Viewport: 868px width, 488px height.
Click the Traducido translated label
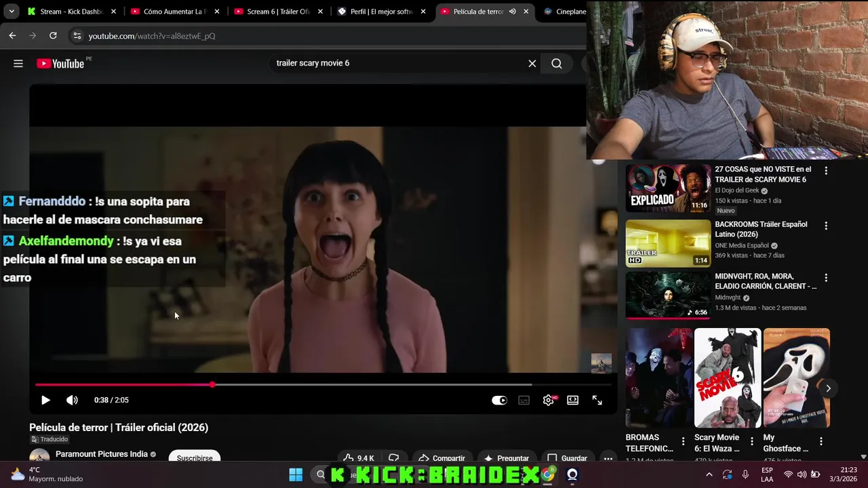pyautogui.click(x=49, y=439)
